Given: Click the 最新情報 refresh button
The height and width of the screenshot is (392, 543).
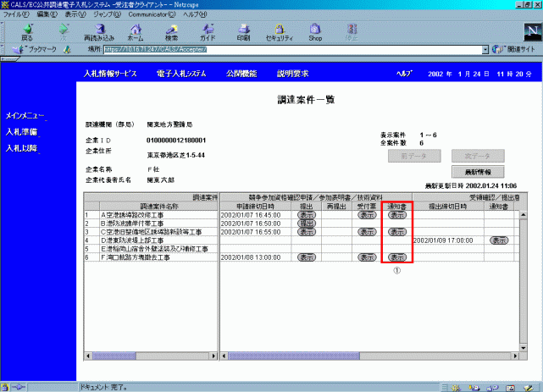Looking at the screenshot, I should 478,172.
